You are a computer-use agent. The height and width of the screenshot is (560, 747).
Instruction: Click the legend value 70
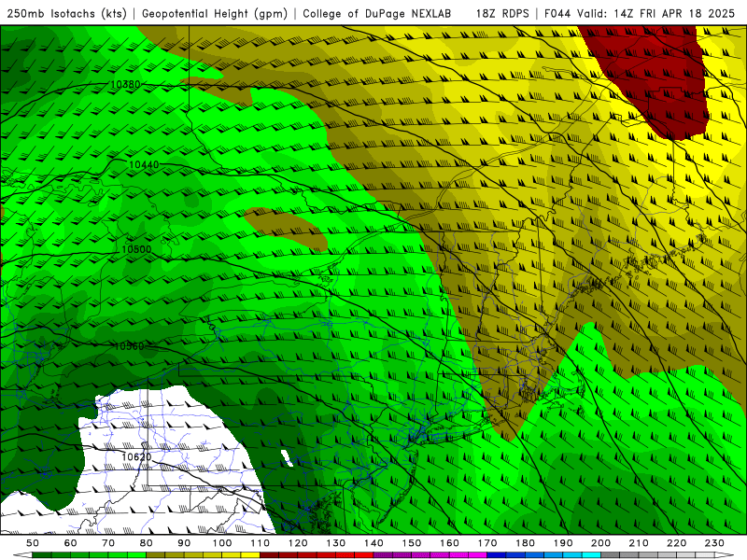coord(108,543)
